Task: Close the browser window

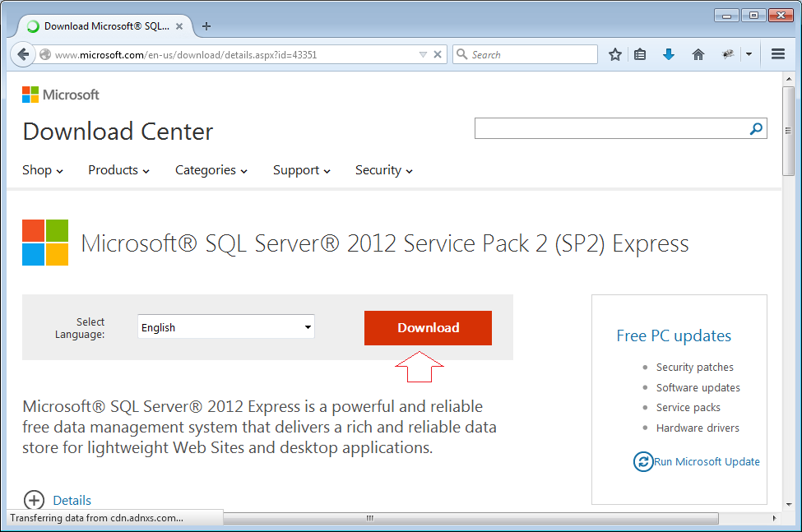Action: (x=781, y=16)
